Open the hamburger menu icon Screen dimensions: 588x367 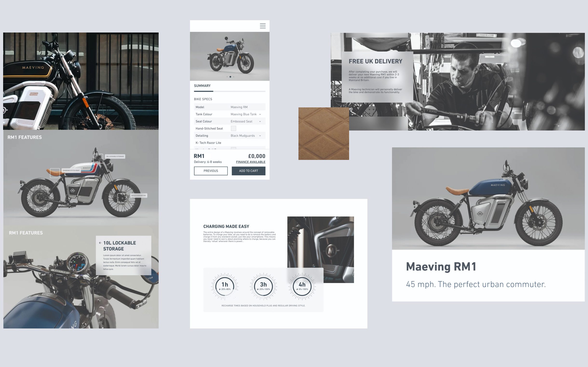(x=263, y=26)
